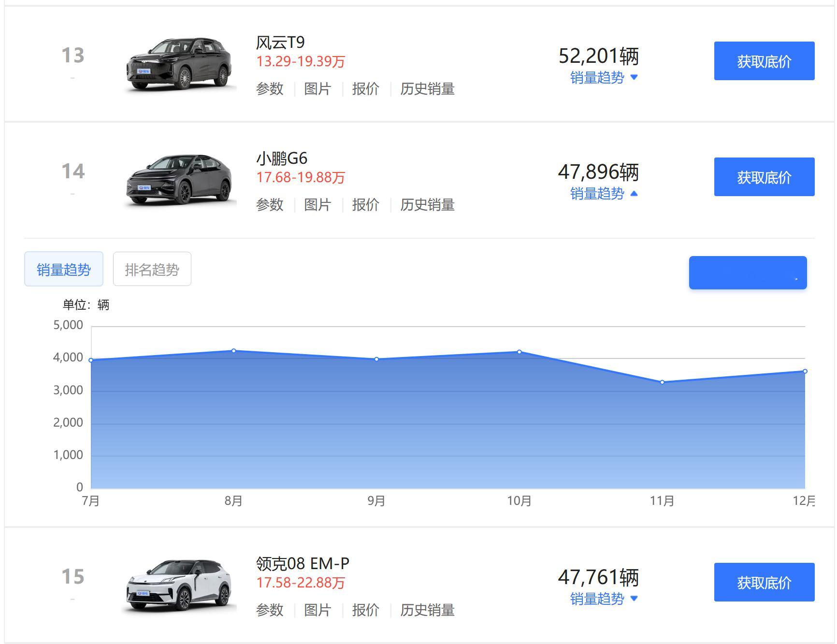Viewport: 837px width, 644px height.
Task: Open 历史销量 link for 领克08 EM-P
Action: coord(427,610)
